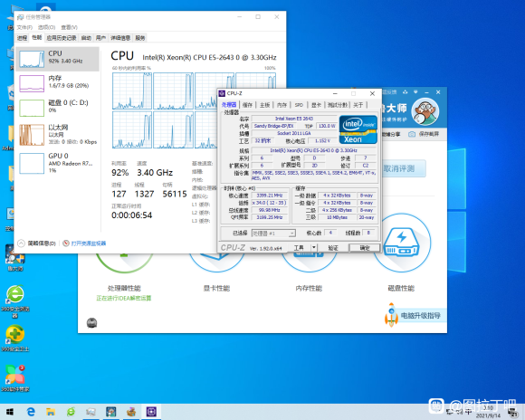Open the 查看(V) menu in Task Manager
Viewport: 525px width, 420px height.
tap(70, 27)
